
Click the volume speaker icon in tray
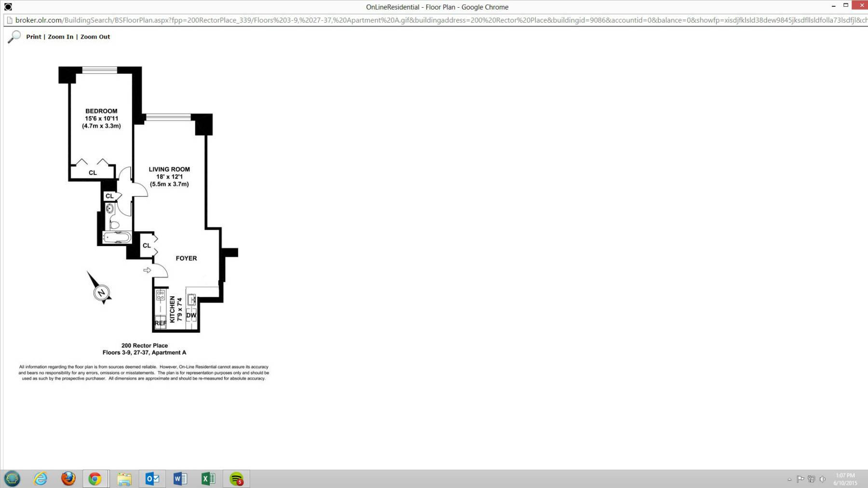823,479
